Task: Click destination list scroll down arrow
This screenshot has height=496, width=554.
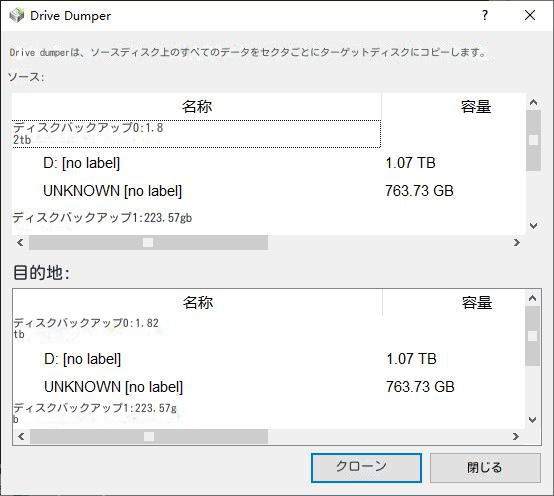Action: pyautogui.click(x=532, y=420)
